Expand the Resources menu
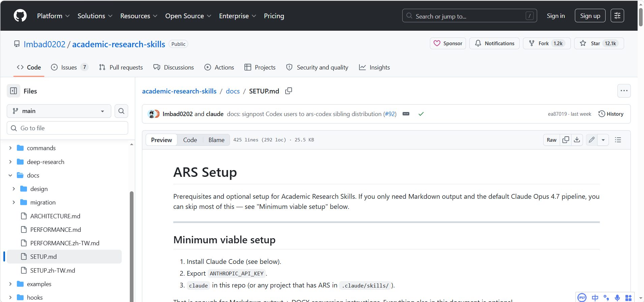This screenshot has width=644, height=302. [139, 16]
